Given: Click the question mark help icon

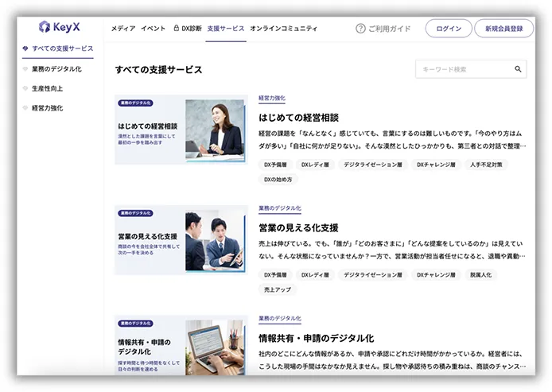Looking at the screenshot, I should point(360,29).
